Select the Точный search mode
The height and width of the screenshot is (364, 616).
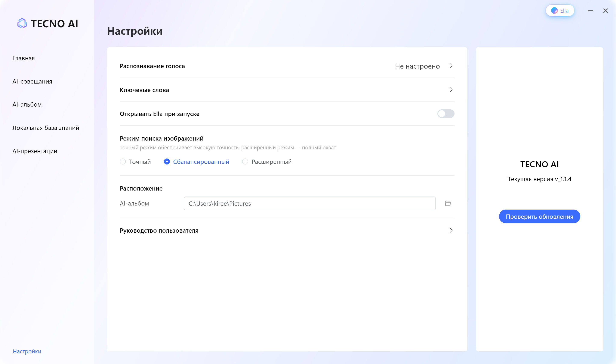click(123, 162)
